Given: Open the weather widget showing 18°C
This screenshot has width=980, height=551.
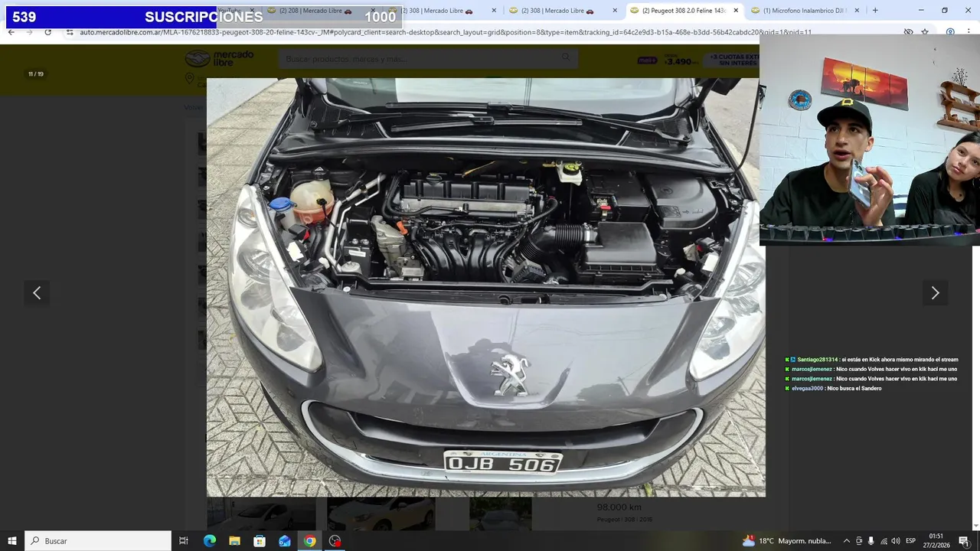Looking at the screenshot, I should (787, 541).
